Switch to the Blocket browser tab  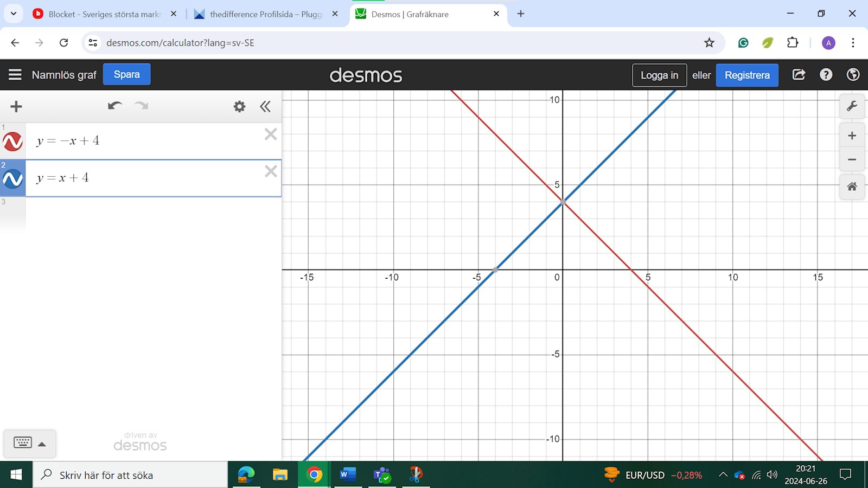click(103, 14)
